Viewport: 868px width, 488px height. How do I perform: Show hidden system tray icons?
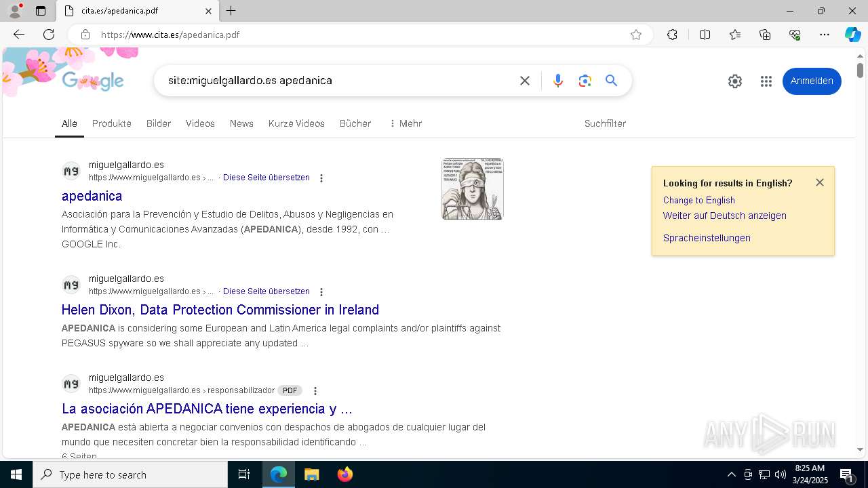(731, 474)
